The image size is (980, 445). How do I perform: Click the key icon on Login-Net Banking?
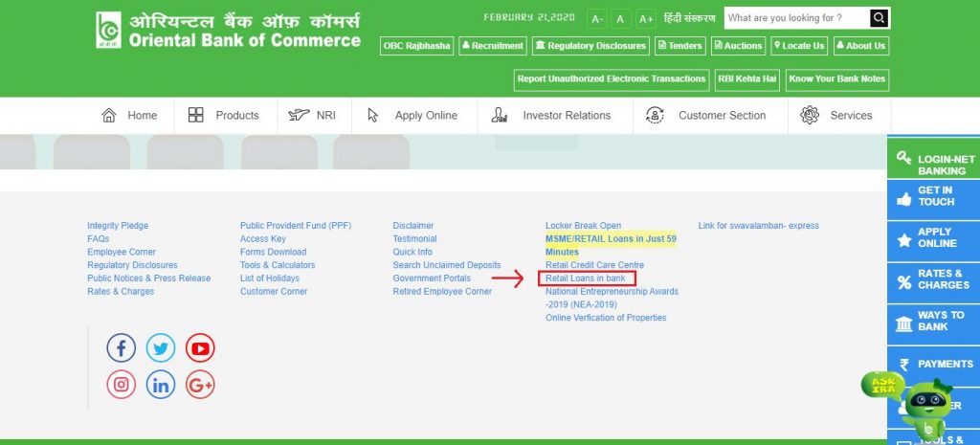(x=903, y=158)
